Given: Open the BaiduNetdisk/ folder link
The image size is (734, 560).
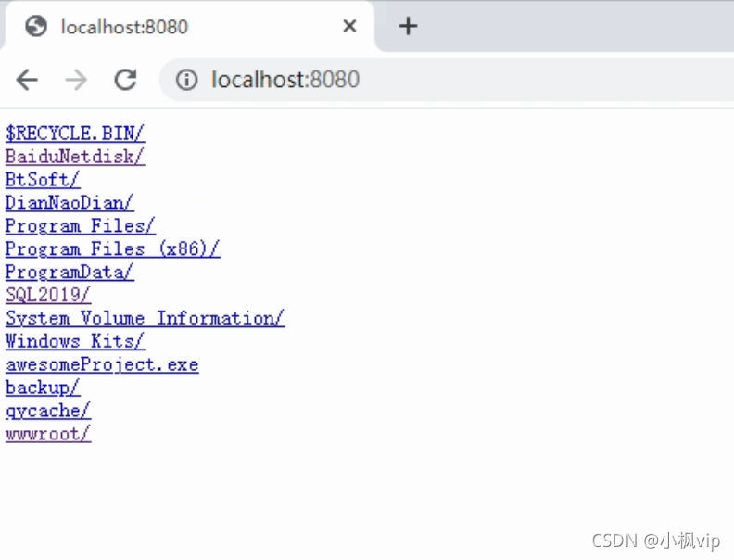Looking at the screenshot, I should pyautogui.click(x=75, y=157).
